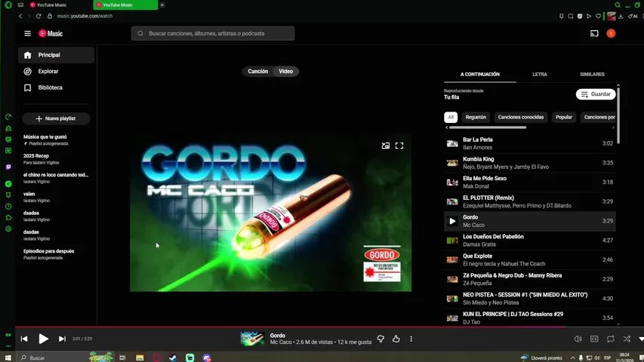
Task: Click the filter chips horizontal scrollbar
Action: pyautogui.click(x=488, y=127)
